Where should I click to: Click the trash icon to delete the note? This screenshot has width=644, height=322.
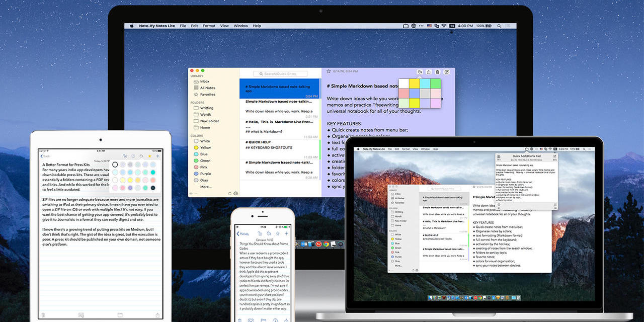point(438,72)
